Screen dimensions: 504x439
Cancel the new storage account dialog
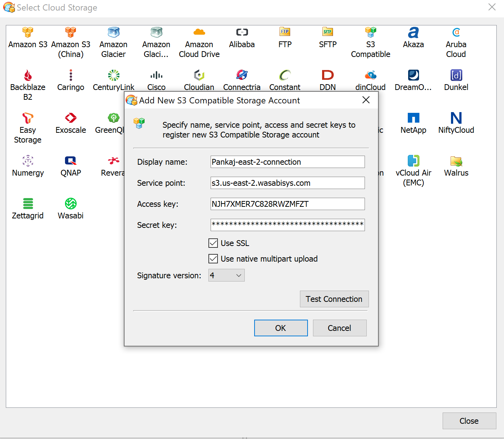[340, 328]
